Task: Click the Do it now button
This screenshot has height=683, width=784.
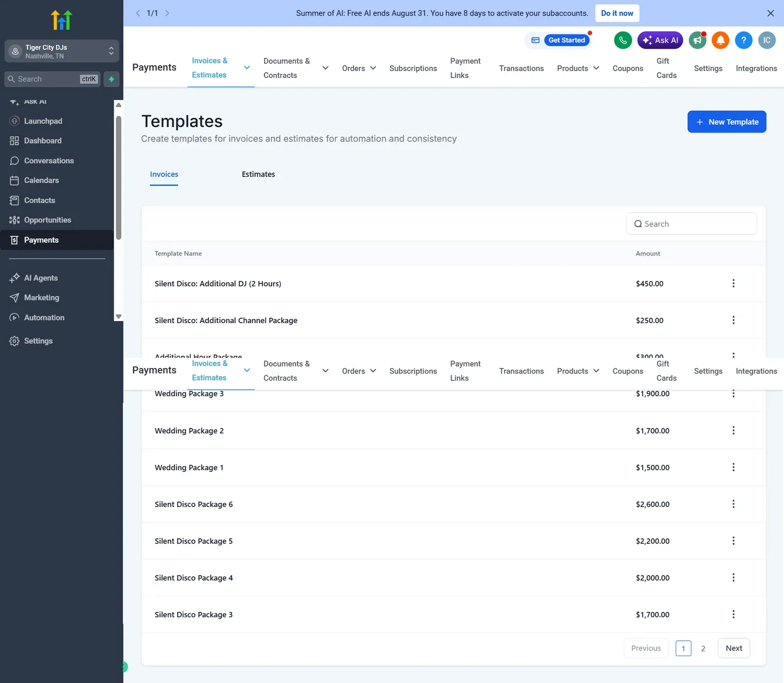Action: click(617, 13)
